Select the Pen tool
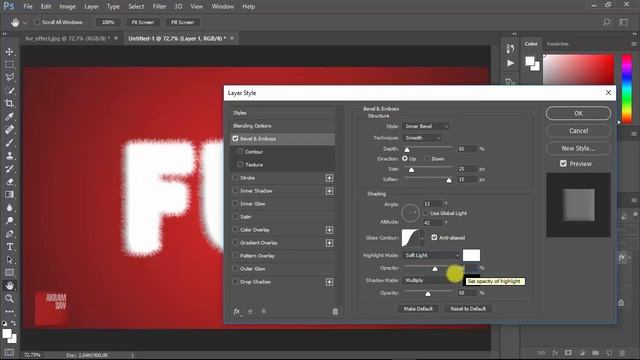 click(9, 234)
